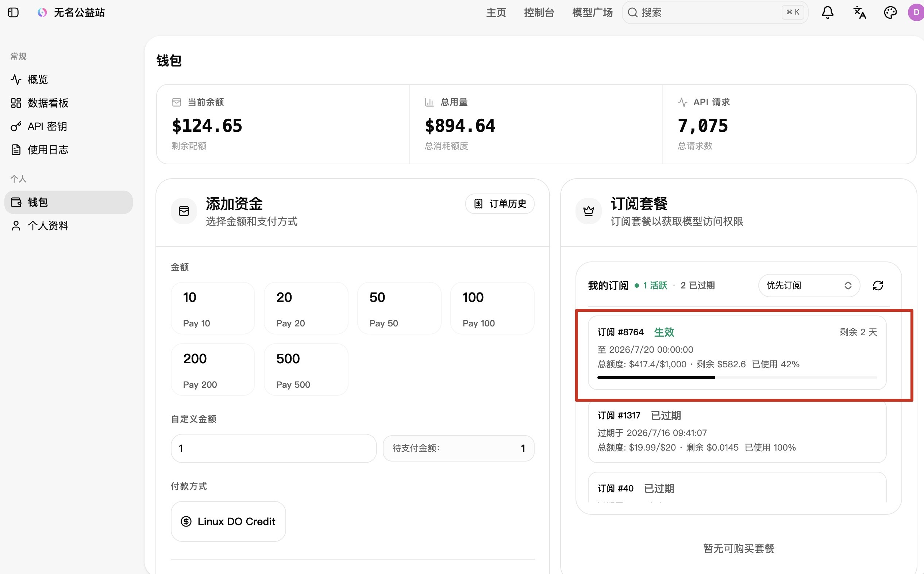Click the 剩余 2 天 label
The height and width of the screenshot is (574, 924).
(858, 332)
